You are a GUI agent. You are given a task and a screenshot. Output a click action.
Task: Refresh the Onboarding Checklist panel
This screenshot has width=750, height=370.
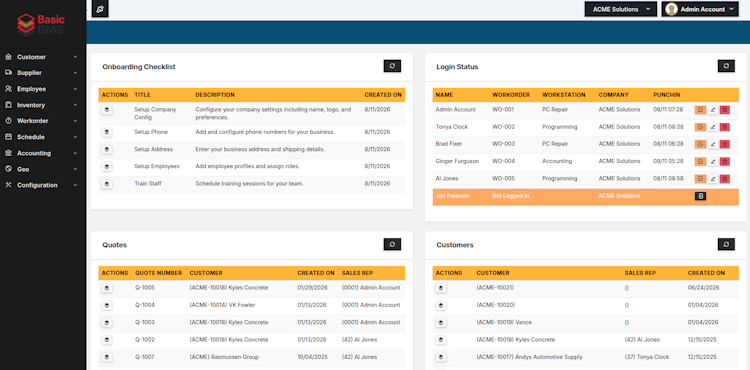tap(392, 66)
